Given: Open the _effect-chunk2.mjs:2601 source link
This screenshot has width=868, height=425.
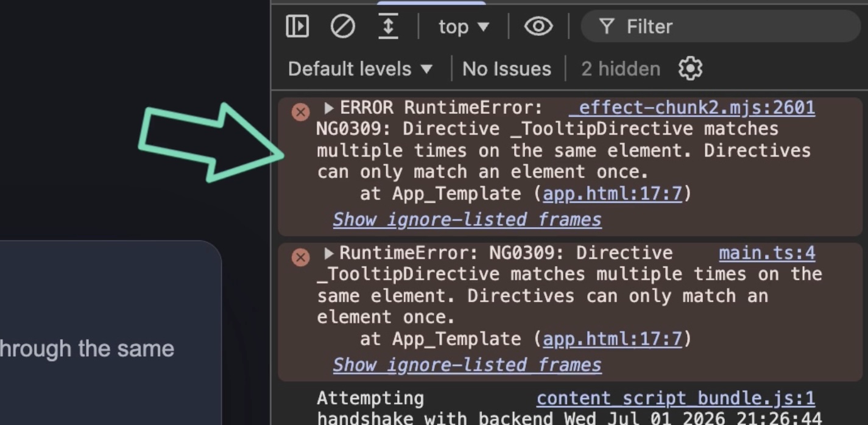Looking at the screenshot, I should tap(692, 108).
